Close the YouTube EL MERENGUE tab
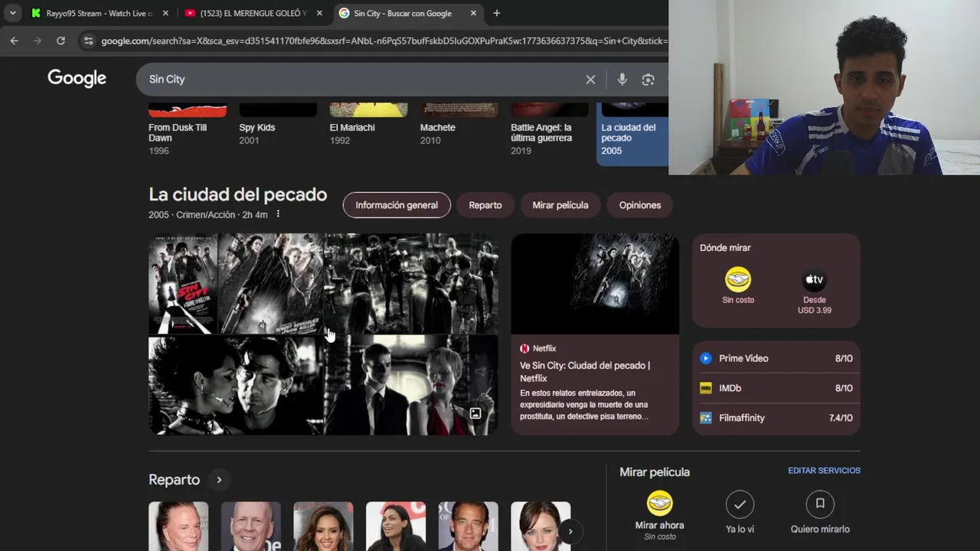Screen dimensions: 980x551 click(319, 13)
